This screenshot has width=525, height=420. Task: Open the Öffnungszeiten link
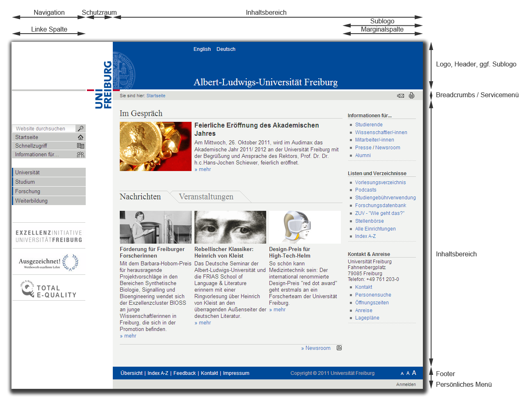point(372,303)
